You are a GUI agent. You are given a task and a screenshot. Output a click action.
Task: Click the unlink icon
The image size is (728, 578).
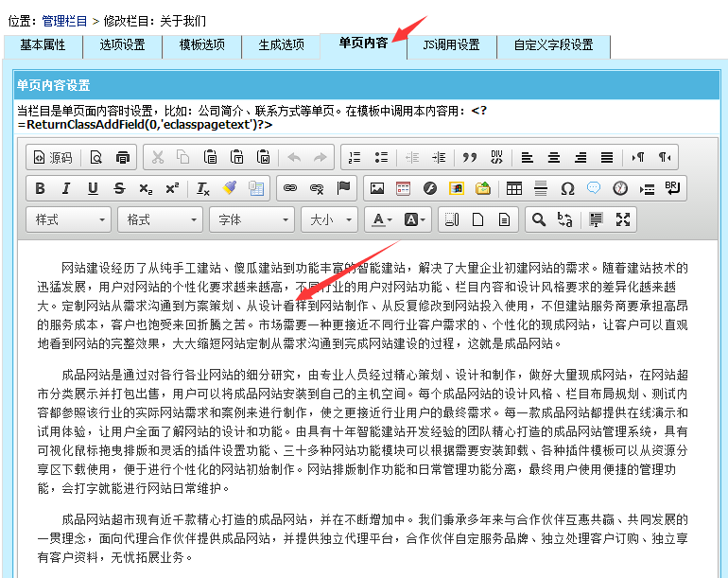coord(317,188)
